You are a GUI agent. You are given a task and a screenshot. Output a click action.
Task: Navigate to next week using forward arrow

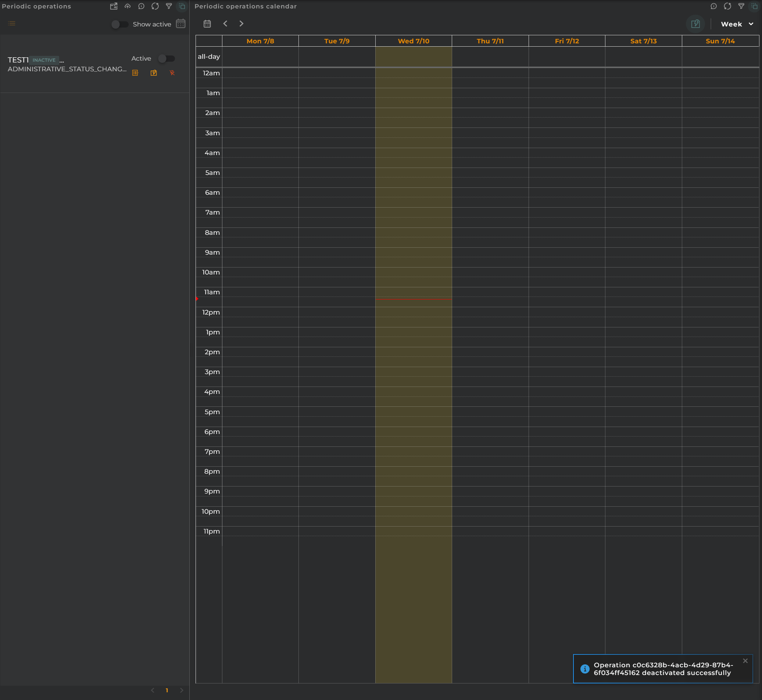tap(241, 24)
